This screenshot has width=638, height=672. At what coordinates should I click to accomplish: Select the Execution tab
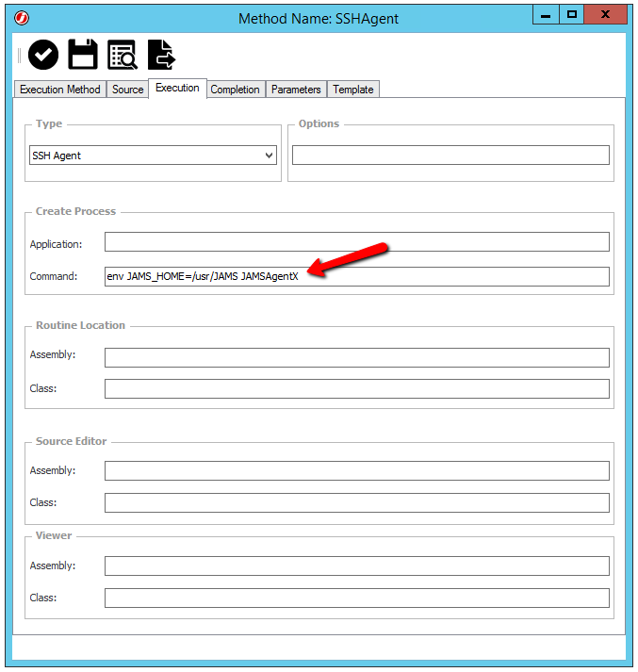[x=177, y=88]
